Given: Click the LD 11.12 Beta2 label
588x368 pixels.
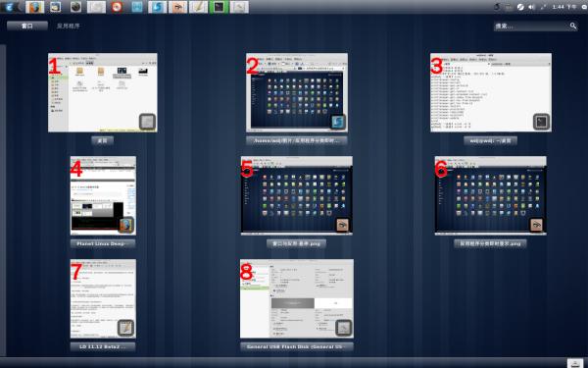Looking at the screenshot, I should pos(103,346).
